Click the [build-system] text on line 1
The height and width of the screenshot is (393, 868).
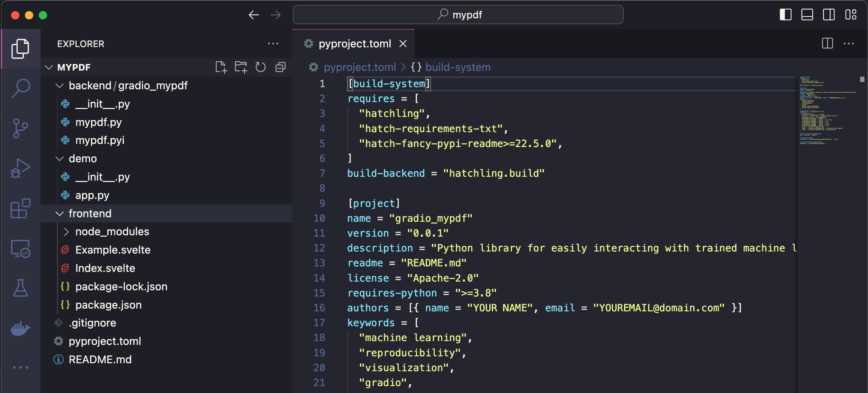389,84
